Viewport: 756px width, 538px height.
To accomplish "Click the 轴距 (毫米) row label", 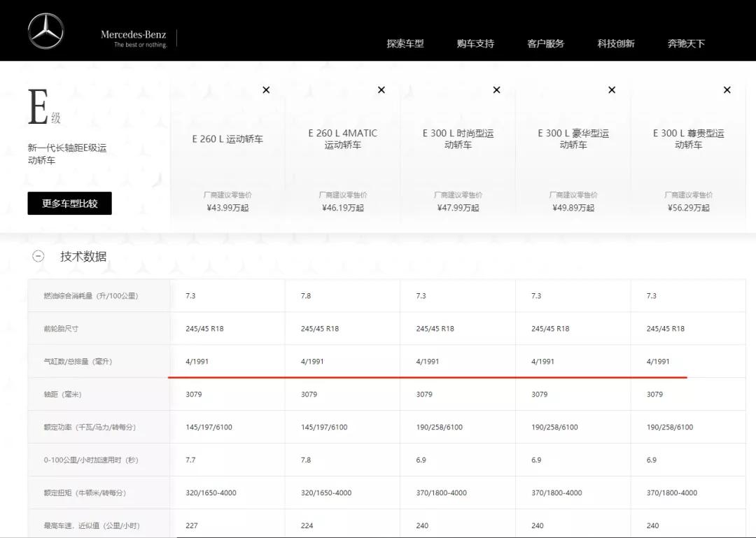I will 63,395.
